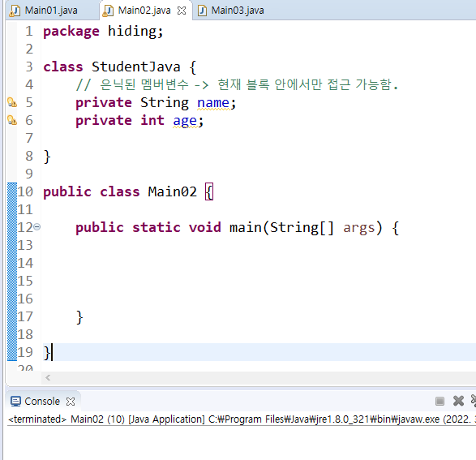
Task: Click the String type on line 5
Action: [165, 103]
